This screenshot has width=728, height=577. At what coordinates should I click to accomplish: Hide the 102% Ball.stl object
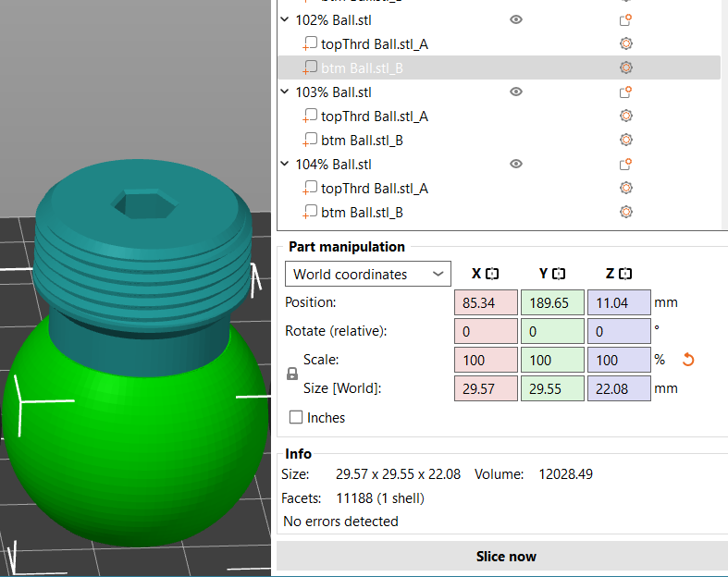(516, 19)
